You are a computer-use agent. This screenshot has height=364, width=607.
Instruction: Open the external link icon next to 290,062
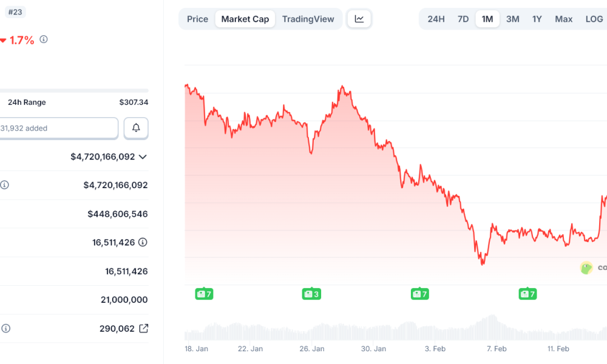[143, 328]
